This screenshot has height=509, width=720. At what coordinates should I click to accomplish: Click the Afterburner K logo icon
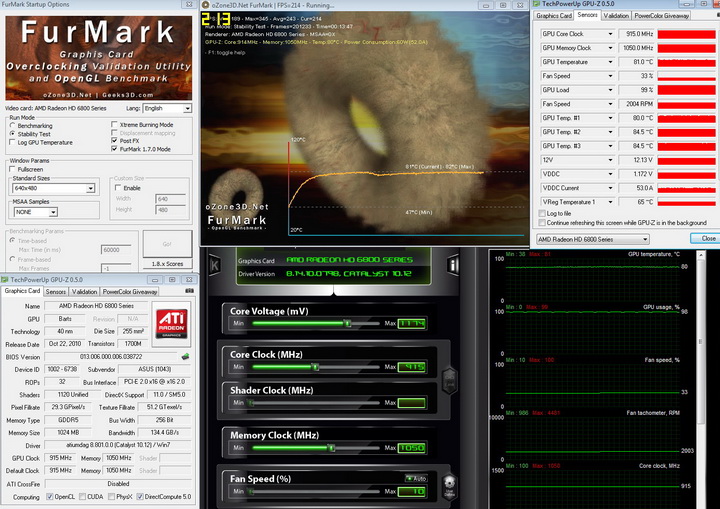[214, 265]
